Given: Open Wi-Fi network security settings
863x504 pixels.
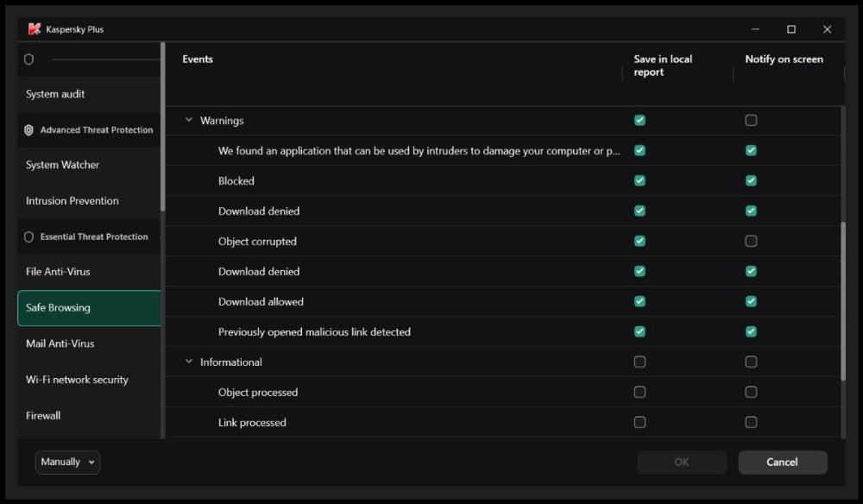Looking at the screenshot, I should 89,380.
